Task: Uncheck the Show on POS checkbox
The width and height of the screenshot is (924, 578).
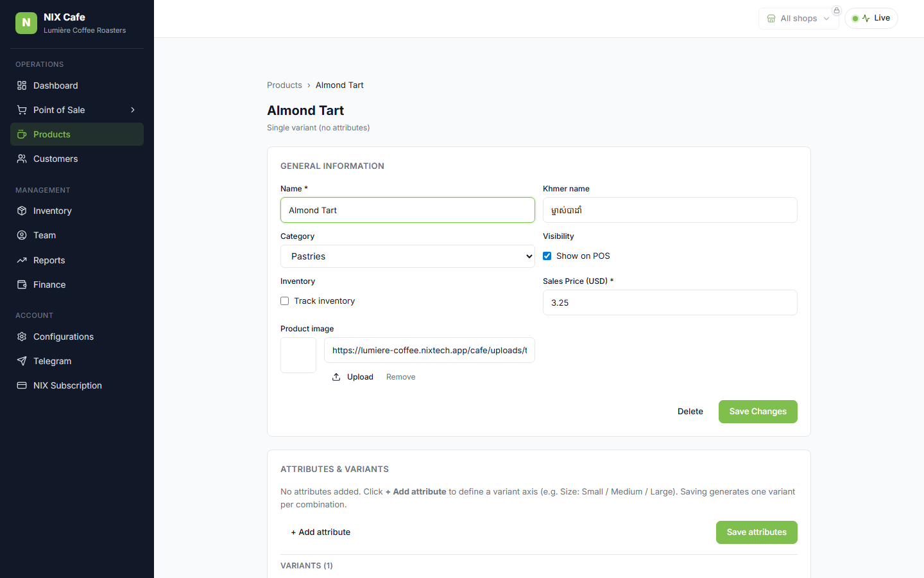Action: pos(547,256)
